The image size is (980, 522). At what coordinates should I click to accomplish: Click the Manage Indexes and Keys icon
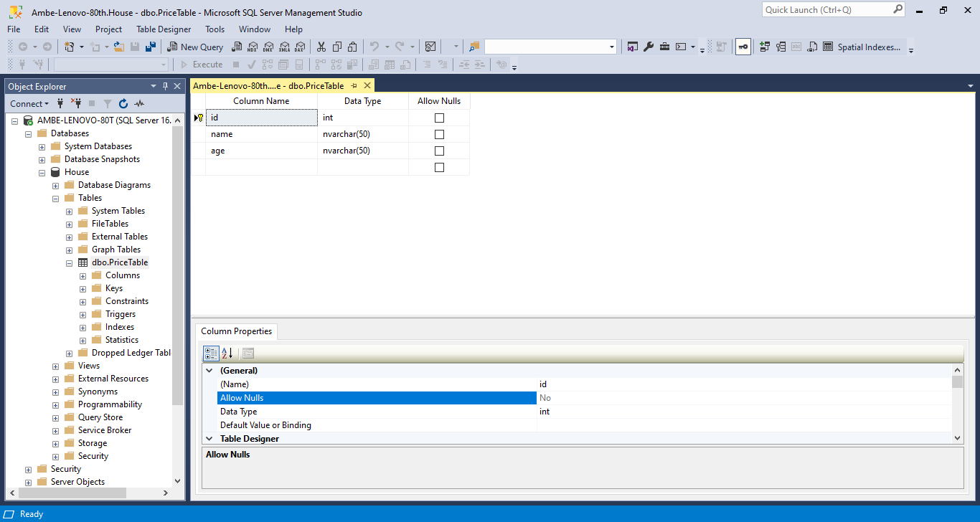[x=781, y=47]
